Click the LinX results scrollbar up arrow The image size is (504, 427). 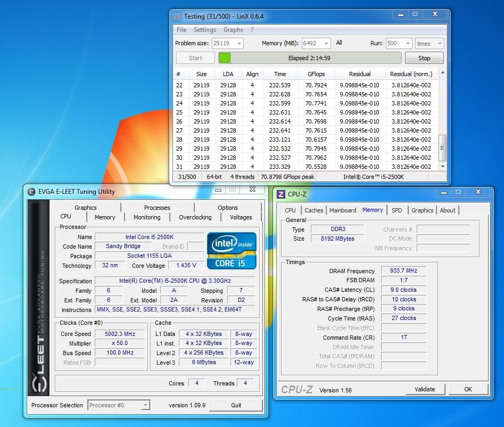[443, 73]
